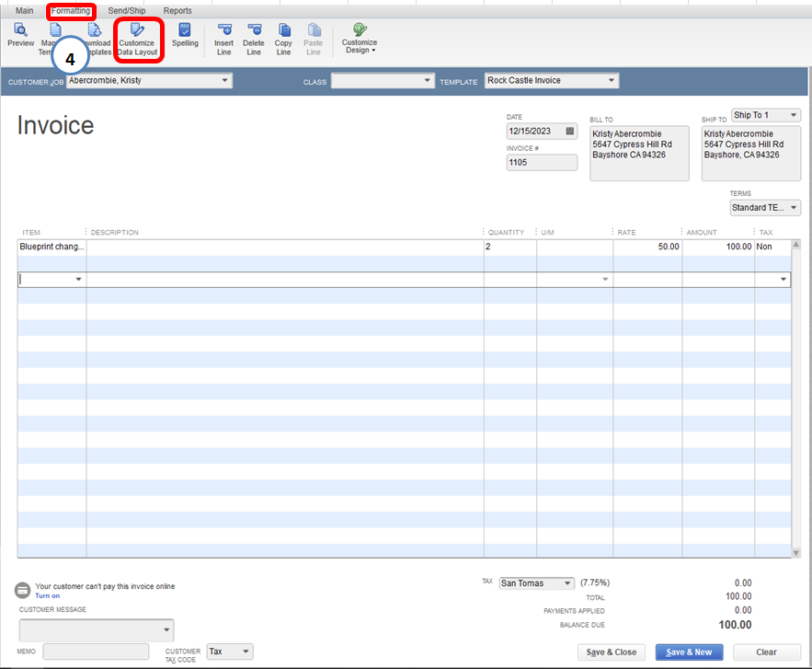812x669 pixels.
Task: Open the Tax column dropdown in the active line
Action: coord(783,280)
